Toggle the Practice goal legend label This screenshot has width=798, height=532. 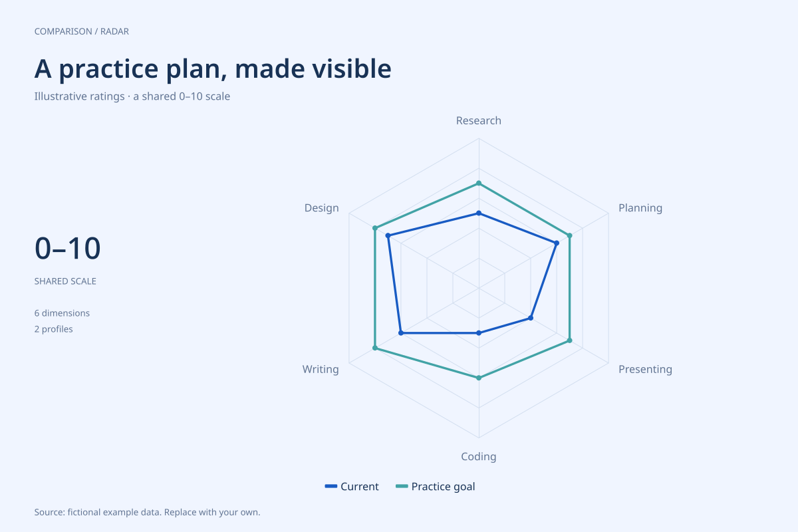(x=444, y=487)
